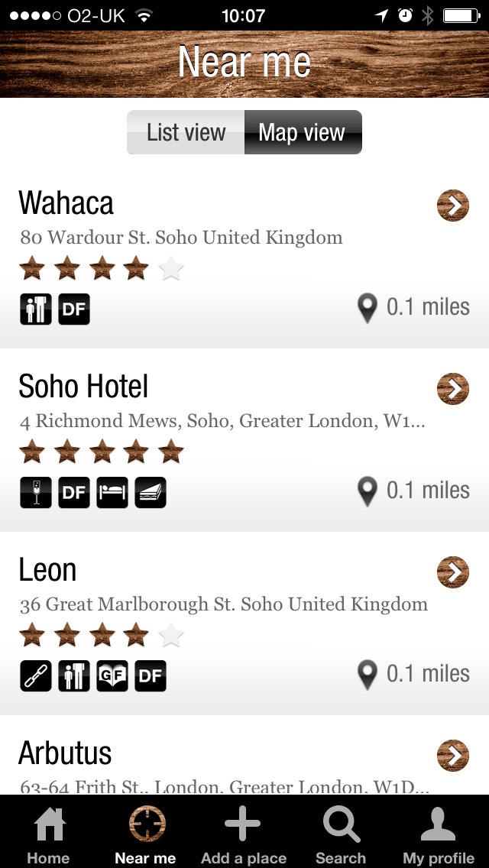Tap the DF icon on Wahaca
Image resolution: width=489 pixels, height=868 pixels.
74,309
